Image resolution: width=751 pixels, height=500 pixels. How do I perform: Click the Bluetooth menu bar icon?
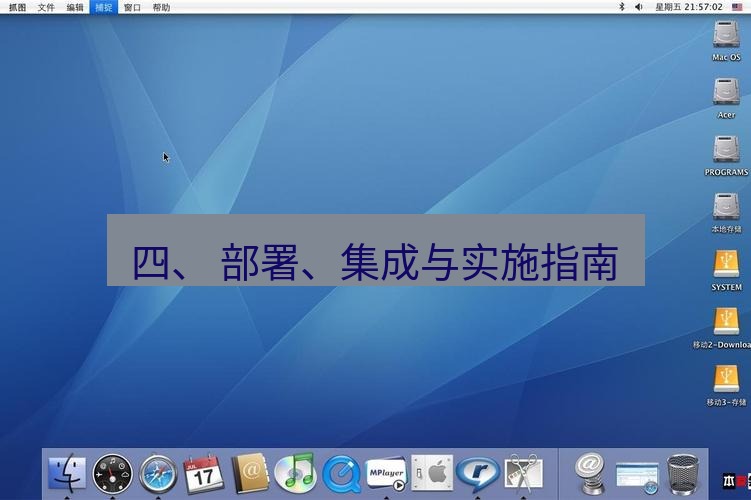(622, 7)
